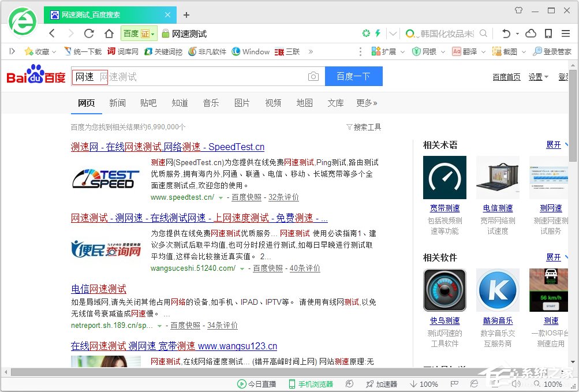The image size is (579, 392).
Task: Open the cloud sync icon
Action: pyautogui.click(x=531, y=33)
